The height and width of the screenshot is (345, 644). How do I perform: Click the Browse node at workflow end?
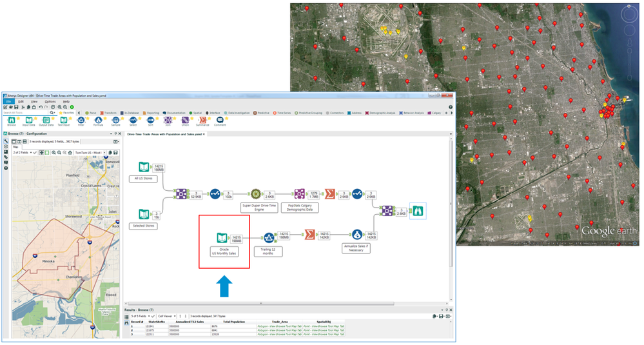[418, 211]
